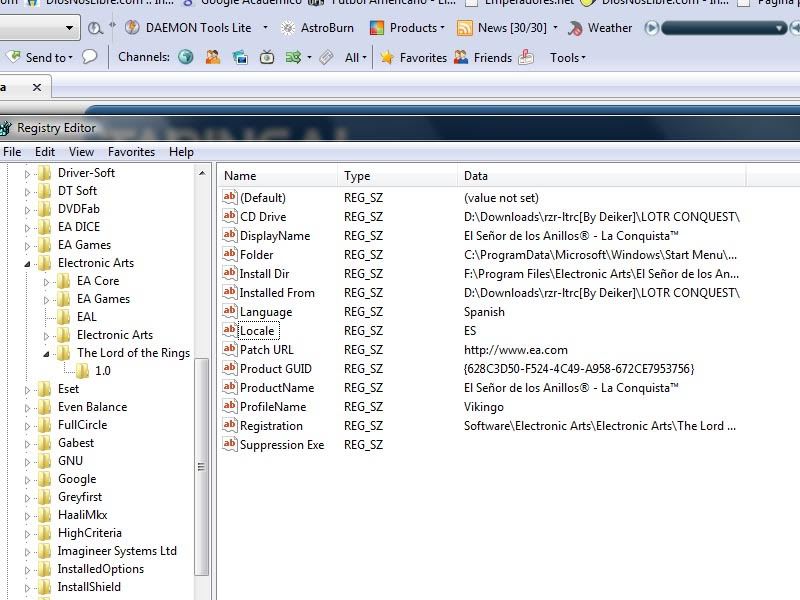Click the Suppression Exe value string icon

pyautogui.click(x=230, y=444)
